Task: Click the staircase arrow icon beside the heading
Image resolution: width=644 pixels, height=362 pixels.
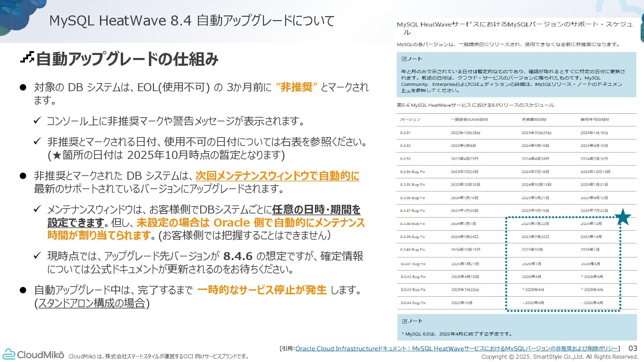Action: pos(27,57)
